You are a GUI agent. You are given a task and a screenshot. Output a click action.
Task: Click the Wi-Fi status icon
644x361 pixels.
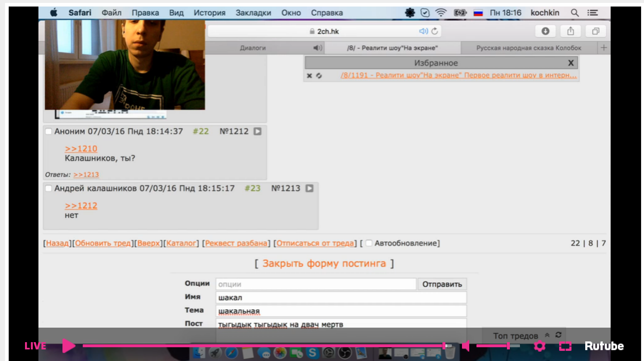[x=441, y=13]
